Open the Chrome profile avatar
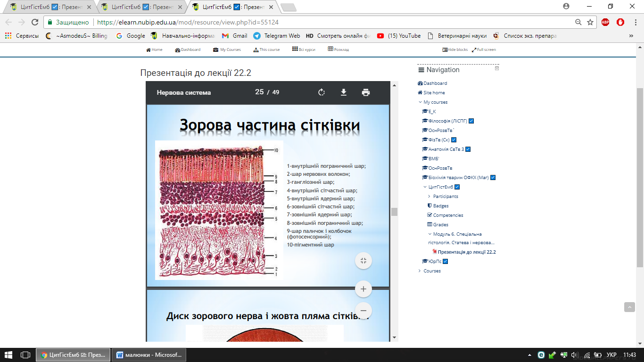Viewport: 644px width, 362px height. point(566,6)
